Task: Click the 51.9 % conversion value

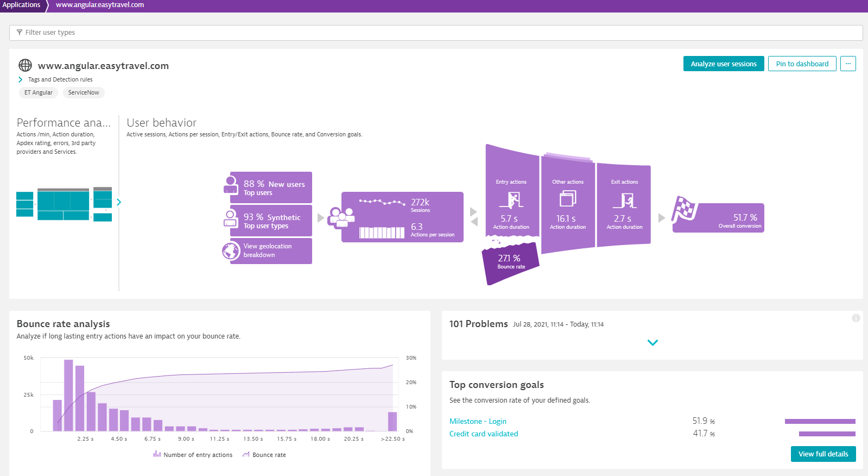Action: (x=704, y=421)
